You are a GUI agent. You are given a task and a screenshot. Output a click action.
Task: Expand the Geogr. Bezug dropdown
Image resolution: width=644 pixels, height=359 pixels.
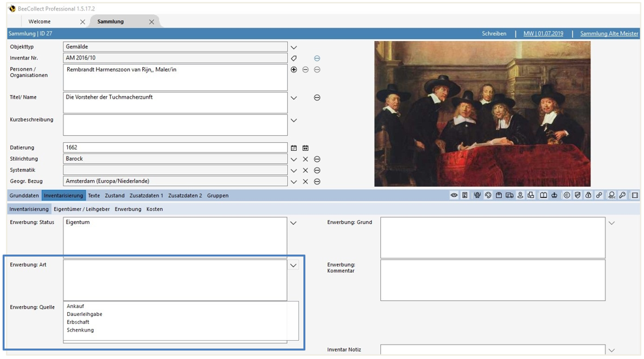(x=294, y=181)
